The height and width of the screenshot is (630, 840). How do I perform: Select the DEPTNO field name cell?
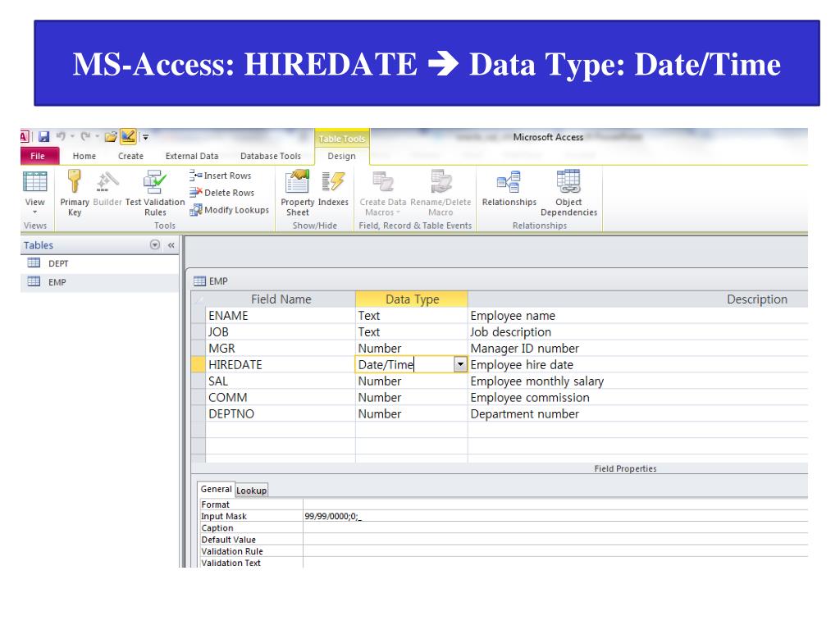pyautogui.click(x=281, y=413)
